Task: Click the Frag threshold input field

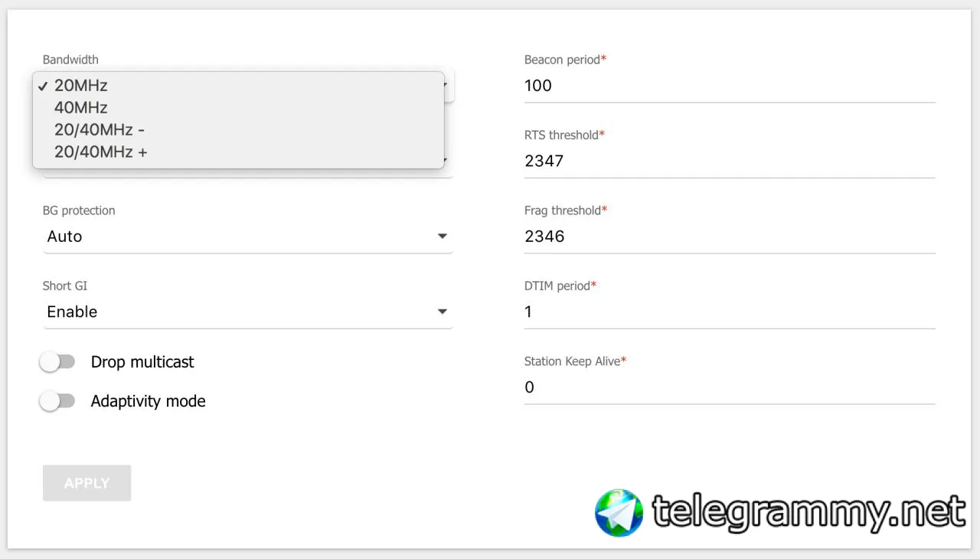Action: coord(729,237)
